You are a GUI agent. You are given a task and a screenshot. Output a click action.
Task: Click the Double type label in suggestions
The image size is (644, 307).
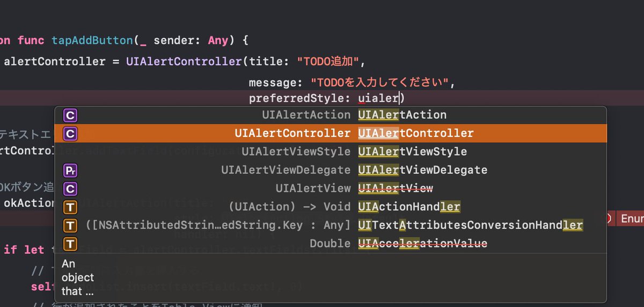[330, 244]
